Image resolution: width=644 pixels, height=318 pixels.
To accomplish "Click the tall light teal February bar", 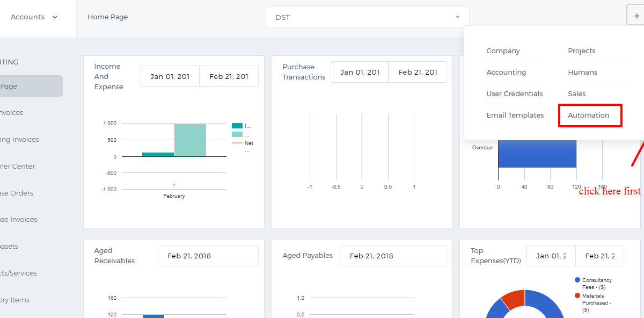I will point(190,140).
